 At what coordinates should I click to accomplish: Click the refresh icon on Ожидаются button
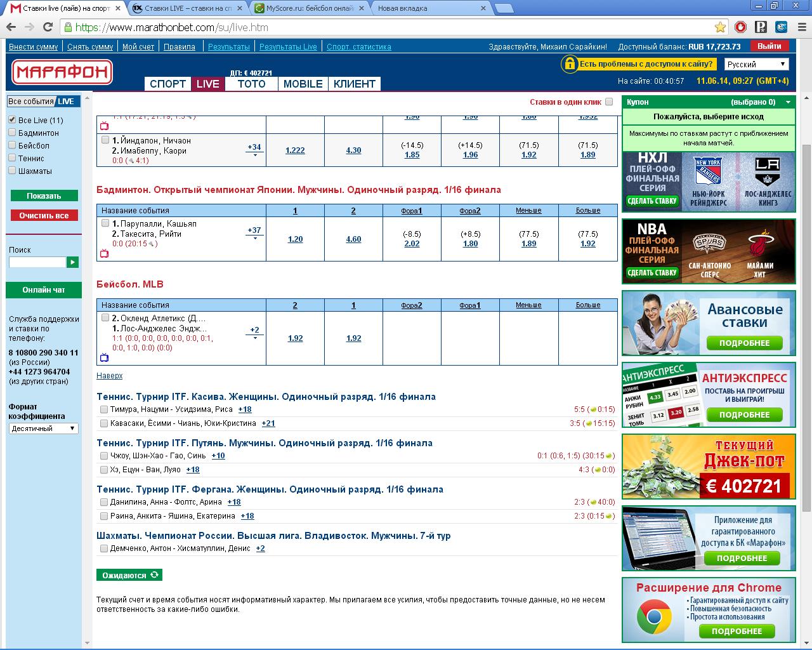(154, 575)
